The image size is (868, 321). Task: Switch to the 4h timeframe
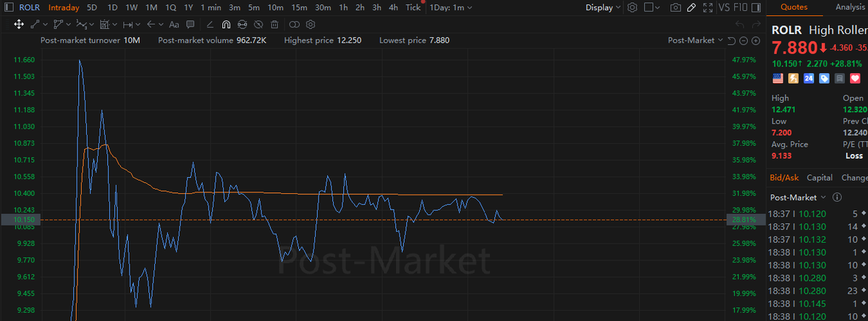[x=393, y=8]
